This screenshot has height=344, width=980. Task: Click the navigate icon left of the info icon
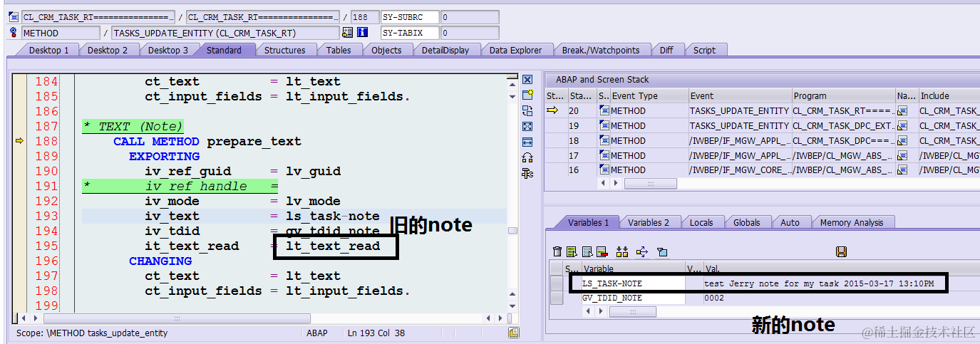[x=348, y=33]
